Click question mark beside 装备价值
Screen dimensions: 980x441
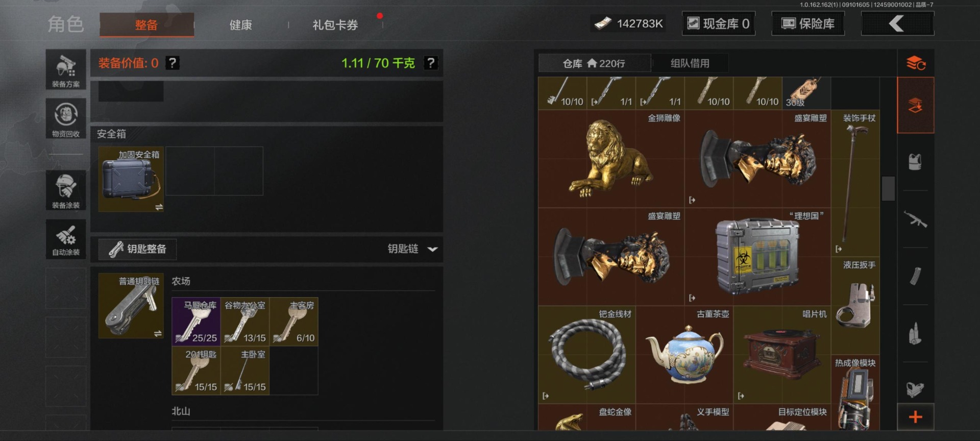(x=173, y=63)
